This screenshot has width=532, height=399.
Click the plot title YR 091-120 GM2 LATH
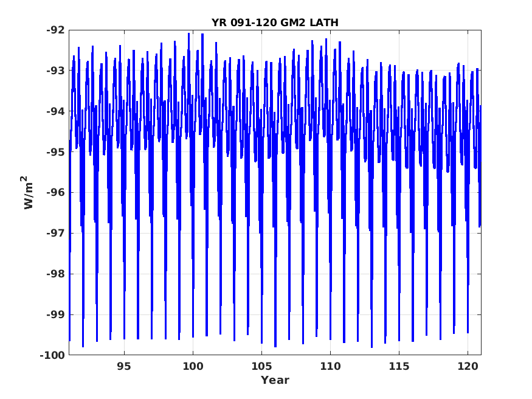click(x=275, y=23)
